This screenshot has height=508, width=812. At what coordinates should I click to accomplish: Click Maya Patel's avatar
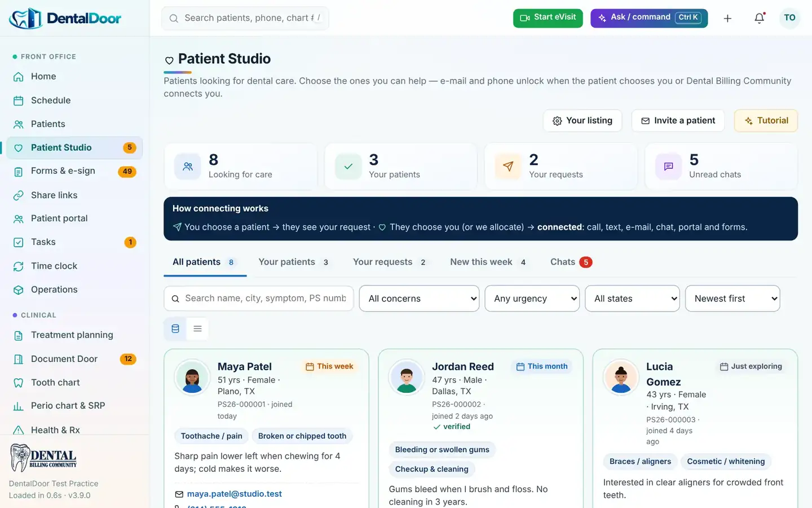click(x=192, y=377)
